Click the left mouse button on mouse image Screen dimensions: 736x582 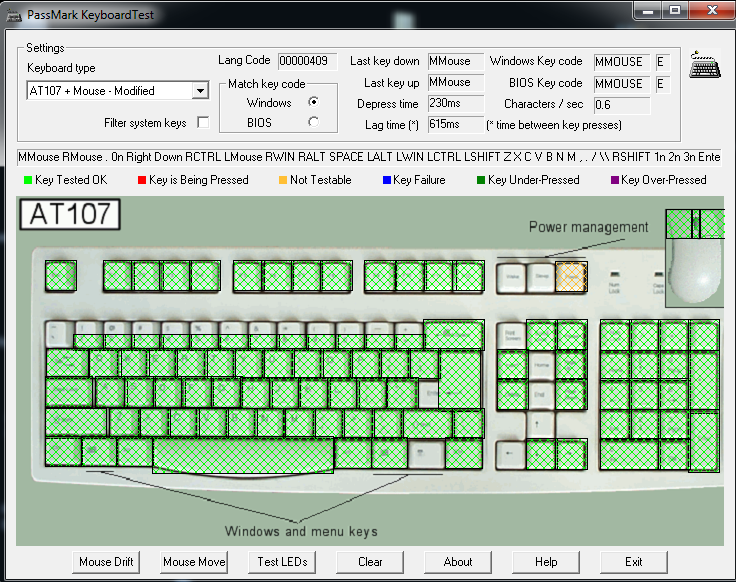tap(679, 224)
